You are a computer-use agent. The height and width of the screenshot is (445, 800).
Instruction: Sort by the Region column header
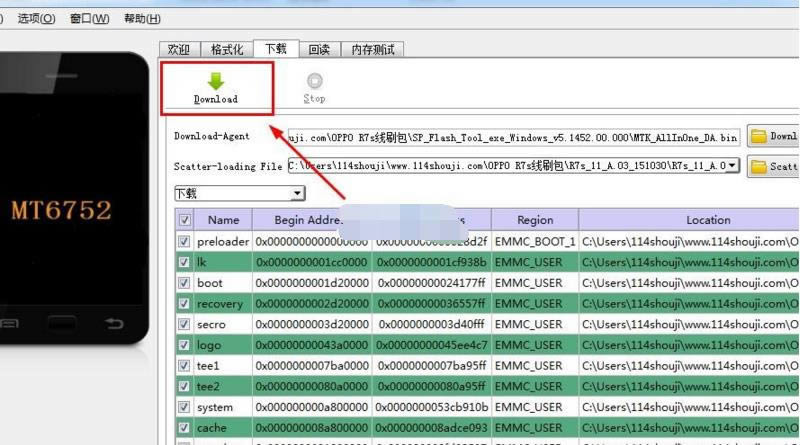(x=535, y=220)
